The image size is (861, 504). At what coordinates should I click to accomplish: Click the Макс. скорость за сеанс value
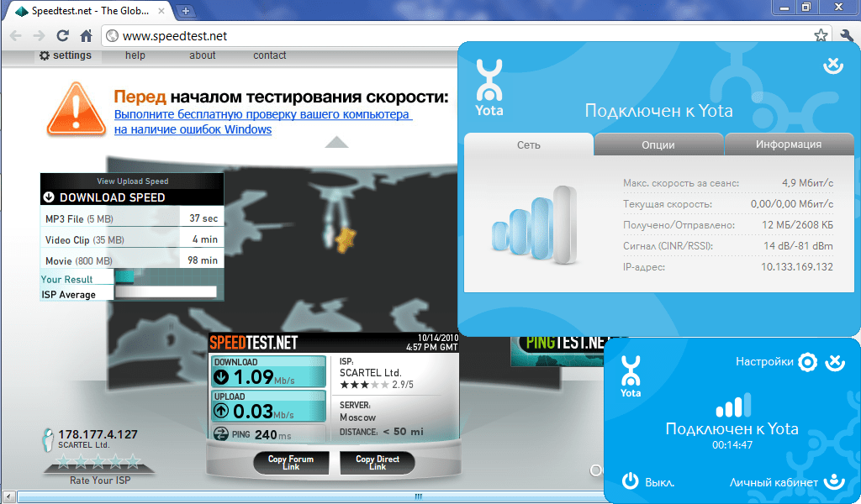808,182
